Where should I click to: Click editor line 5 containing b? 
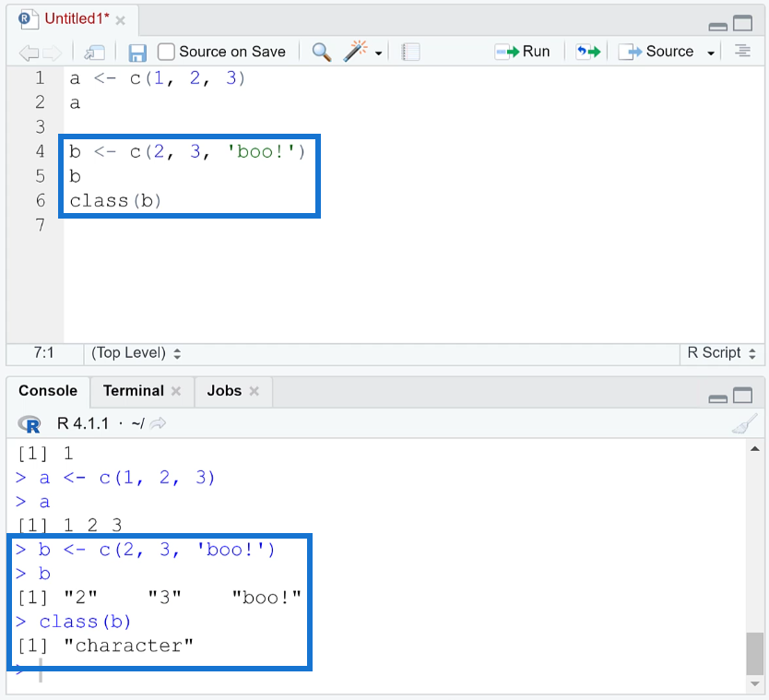click(75, 176)
